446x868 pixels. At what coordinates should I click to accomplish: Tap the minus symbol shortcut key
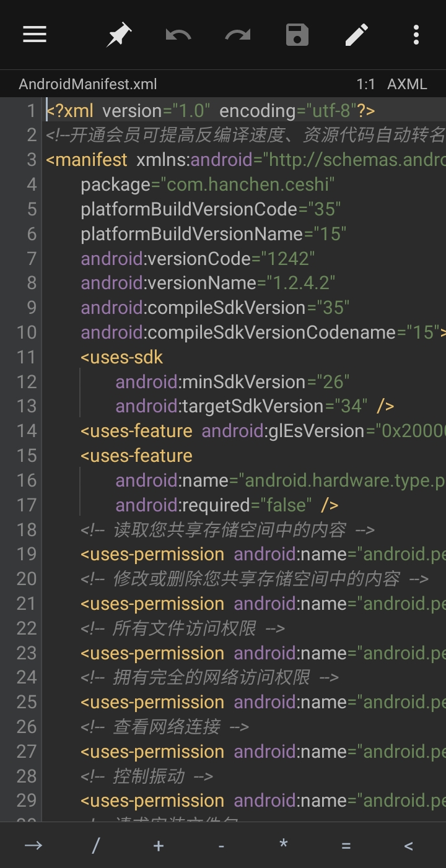click(221, 845)
